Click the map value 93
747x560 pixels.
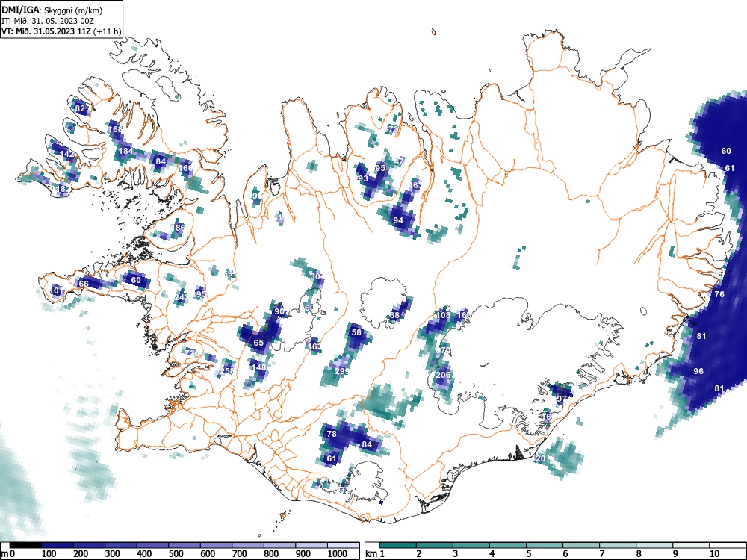tap(363, 178)
